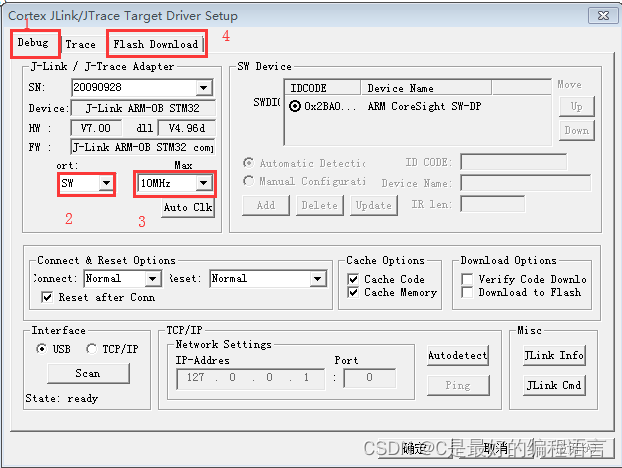Screen dimensions: 622x468
Task: Select Automatic Detection radio button
Action: click(248, 163)
